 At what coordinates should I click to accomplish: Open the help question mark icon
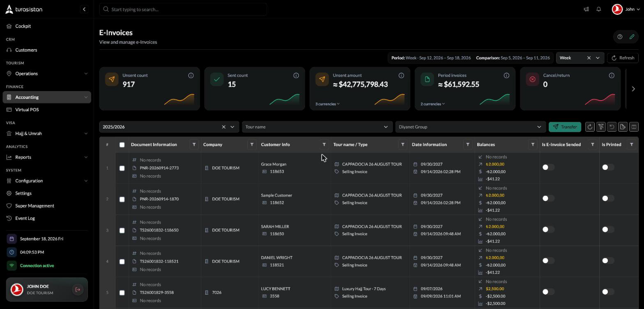pyautogui.click(x=620, y=37)
